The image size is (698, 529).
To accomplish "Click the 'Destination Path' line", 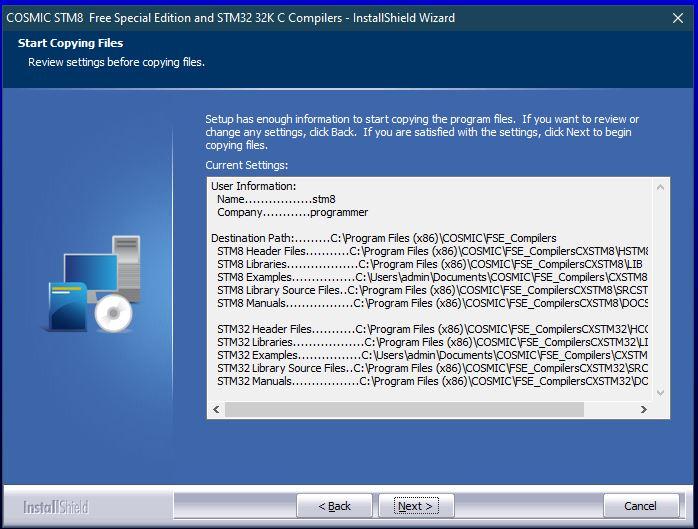I will pos(384,238).
